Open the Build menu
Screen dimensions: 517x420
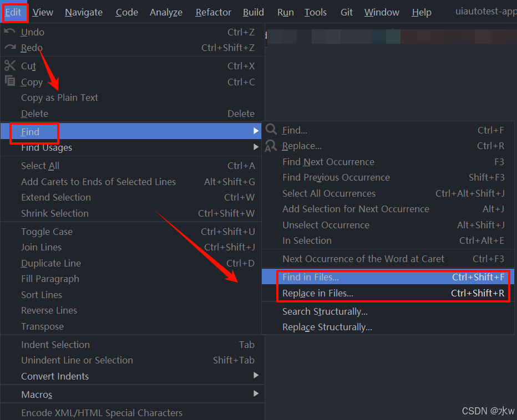253,12
